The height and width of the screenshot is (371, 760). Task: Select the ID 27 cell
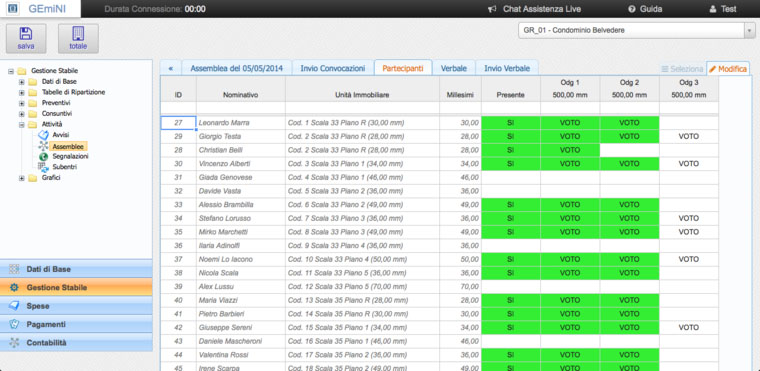click(x=178, y=123)
